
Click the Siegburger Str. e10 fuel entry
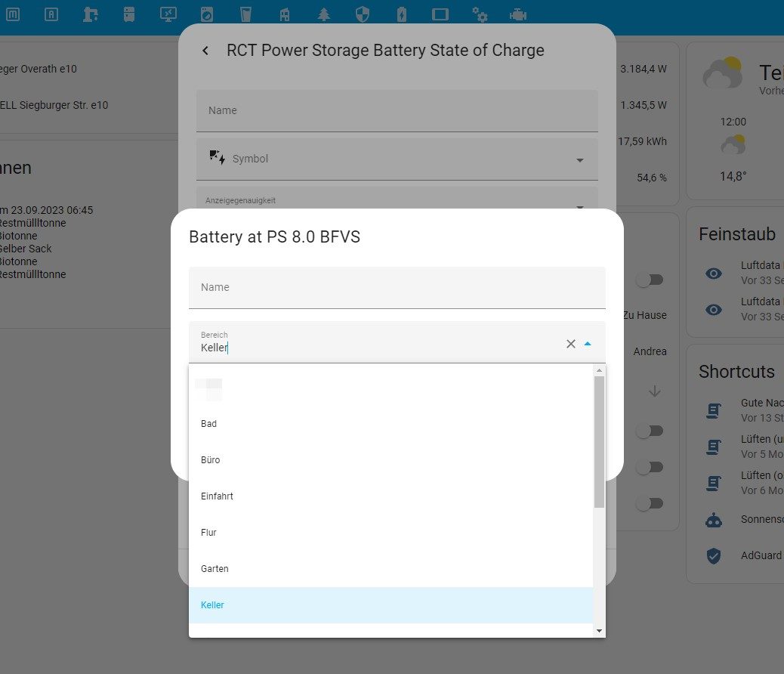pos(54,105)
